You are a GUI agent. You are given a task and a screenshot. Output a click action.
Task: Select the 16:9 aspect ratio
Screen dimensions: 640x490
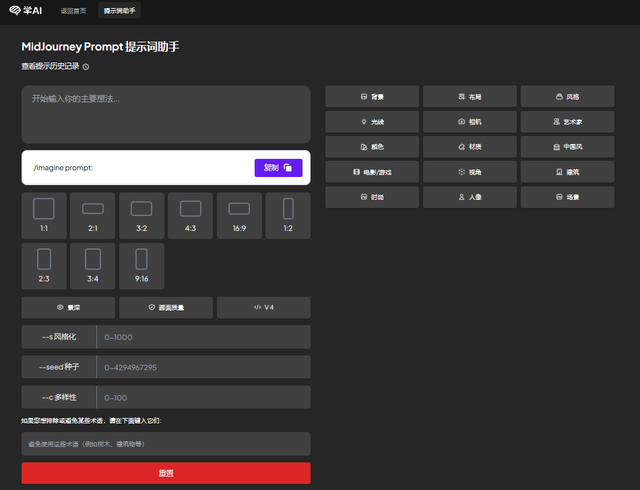pyautogui.click(x=239, y=216)
